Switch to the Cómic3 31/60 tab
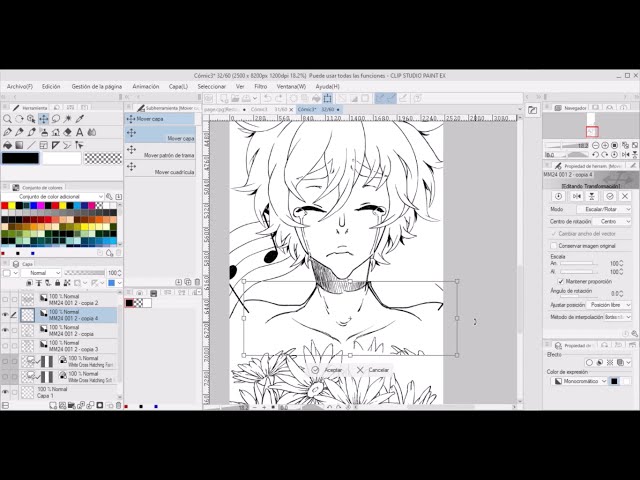This screenshot has height=480, width=640. [x=269, y=109]
